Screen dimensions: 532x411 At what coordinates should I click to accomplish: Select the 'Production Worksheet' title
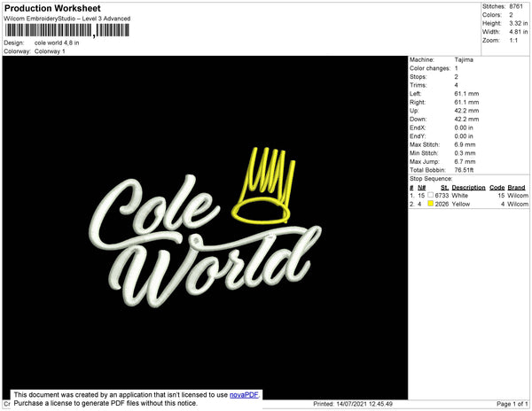click(x=52, y=8)
